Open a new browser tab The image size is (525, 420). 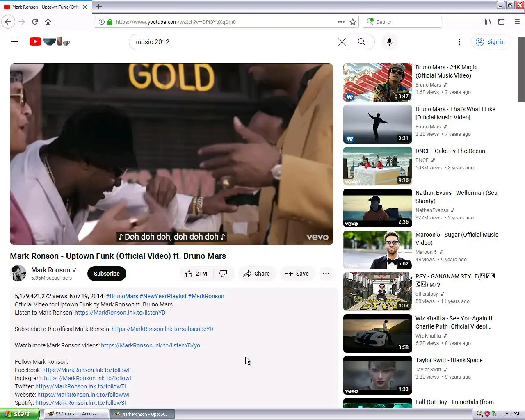click(x=99, y=7)
